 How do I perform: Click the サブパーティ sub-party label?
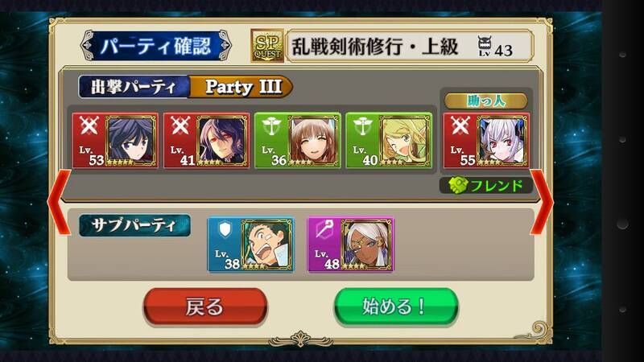click(x=134, y=225)
